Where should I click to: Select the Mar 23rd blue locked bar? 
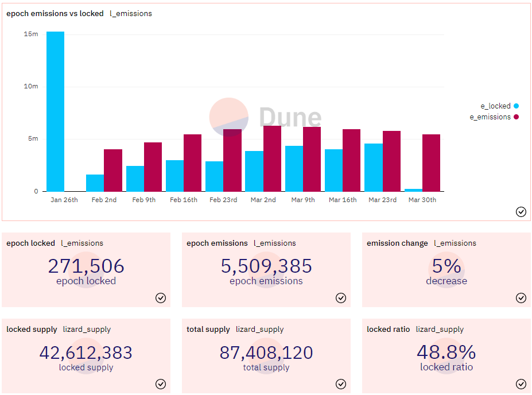pyautogui.click(x=374, y=168)
